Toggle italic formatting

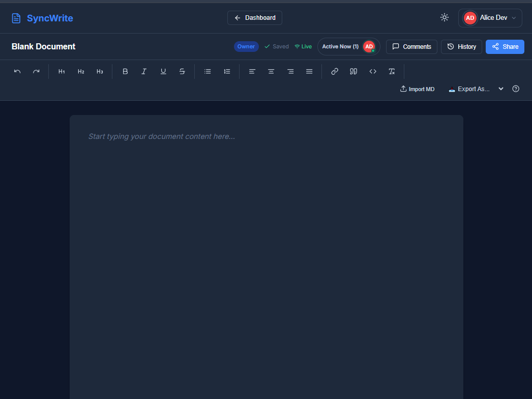pyautogui.click(x=144, y=71)
